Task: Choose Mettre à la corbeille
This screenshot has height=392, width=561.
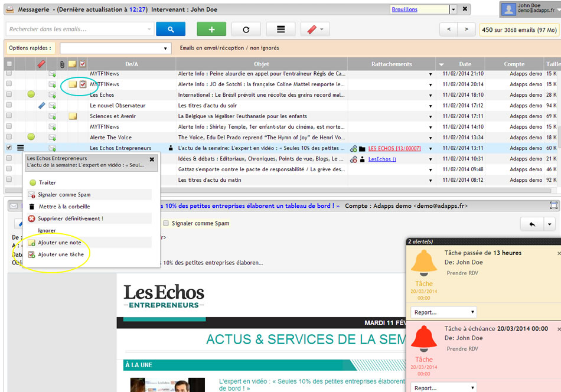Action: pyautogui.click(x=64, y=207)
